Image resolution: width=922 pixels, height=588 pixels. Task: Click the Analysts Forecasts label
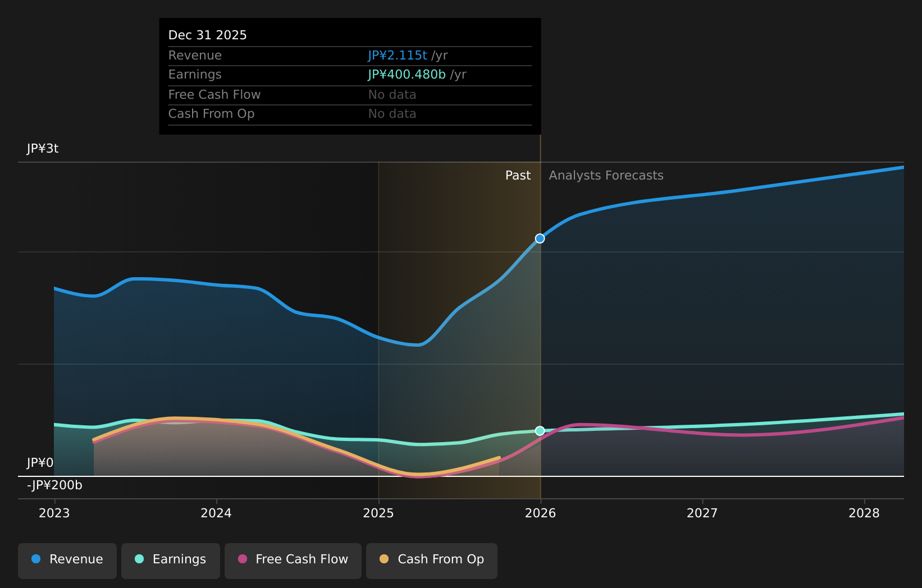click(x=606, y=176)
